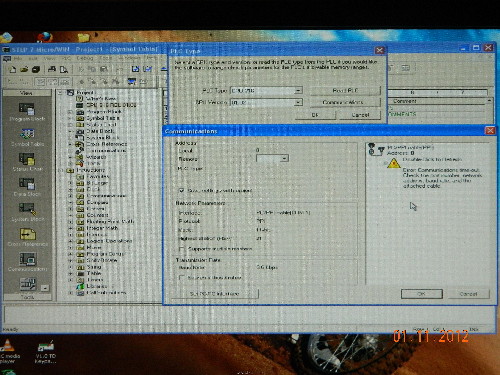Expand Program Block tree node
The image size is (500, 375).
(70, 112)
